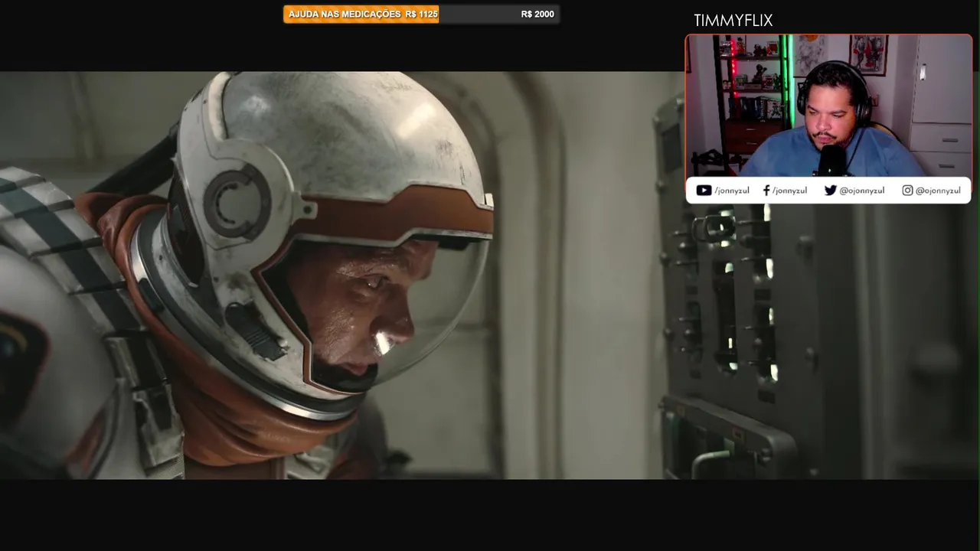Click the main movie video frame
The image size is (980, 551).
pos(490,275)
